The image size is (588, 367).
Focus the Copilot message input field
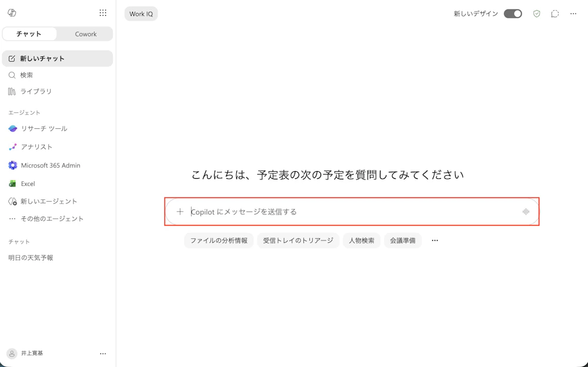click(352, 212)
